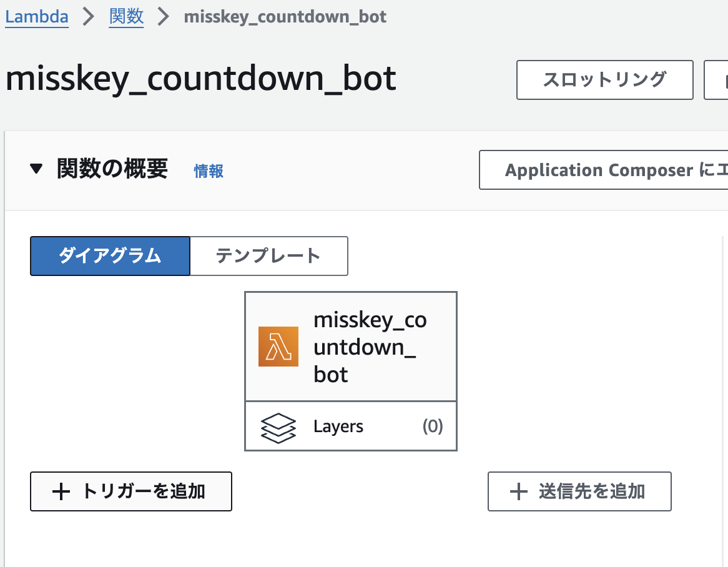This screenshot has height=567, width=728.
Task: Click the orange Lambda function icon
Action: click(278, 347)
